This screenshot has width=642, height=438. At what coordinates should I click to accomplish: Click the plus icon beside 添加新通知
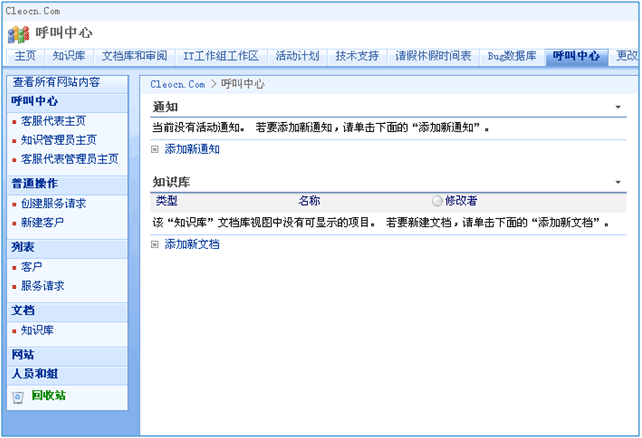pos(155,149)
